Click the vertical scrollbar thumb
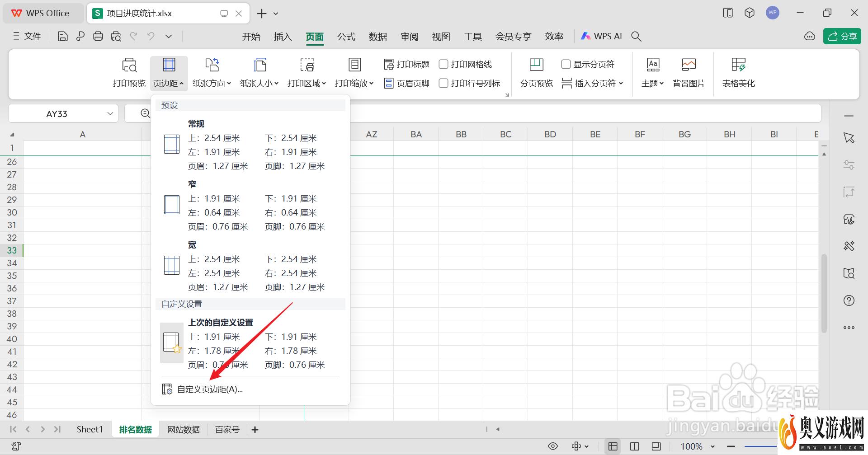This screenshot has width=868, height=455. (824, 294)
